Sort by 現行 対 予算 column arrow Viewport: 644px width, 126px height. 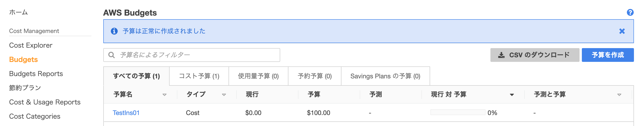pos(512,95)
